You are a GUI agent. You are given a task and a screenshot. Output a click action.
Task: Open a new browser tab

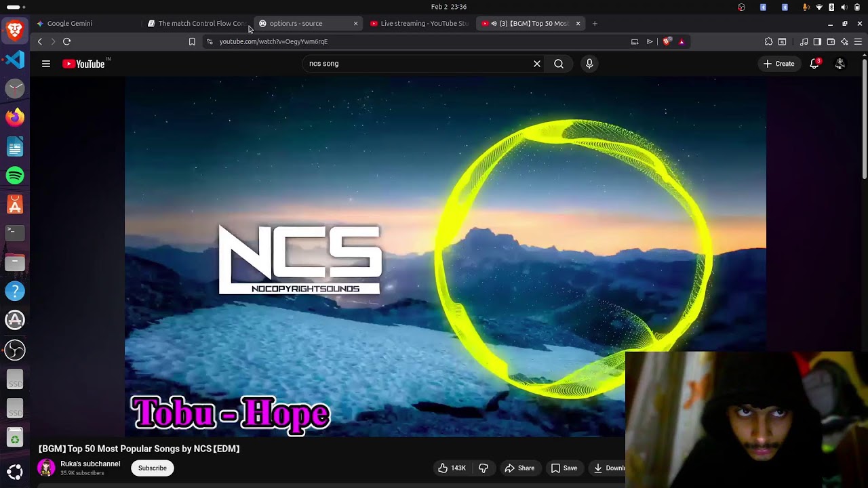coord(595,23)
